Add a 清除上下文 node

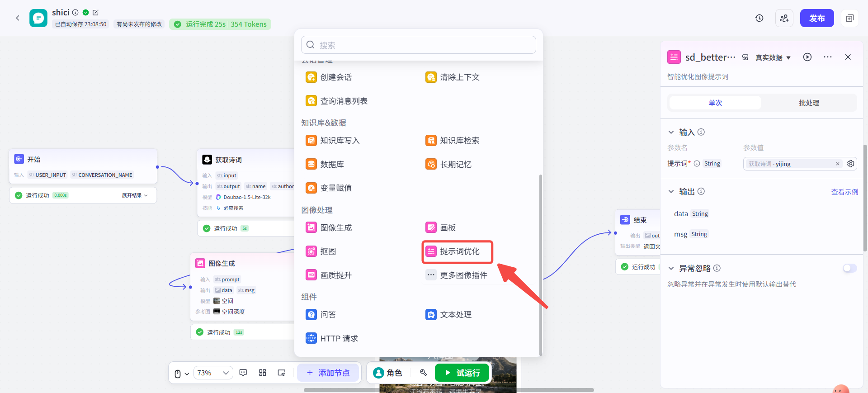(x=453, y=77)
